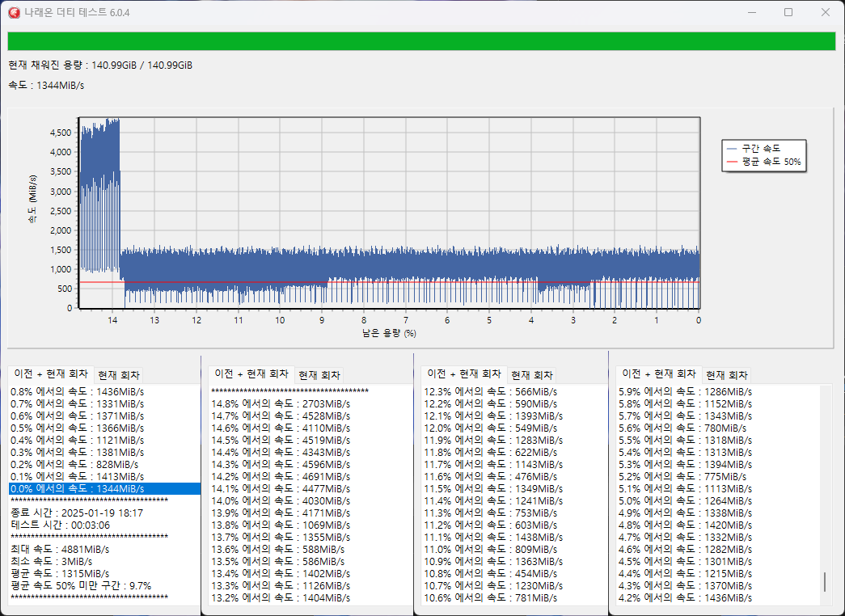845x616 pixels.
Task: Click the 현재 채워진 용량 140.99GiB label
Action: 100,65
